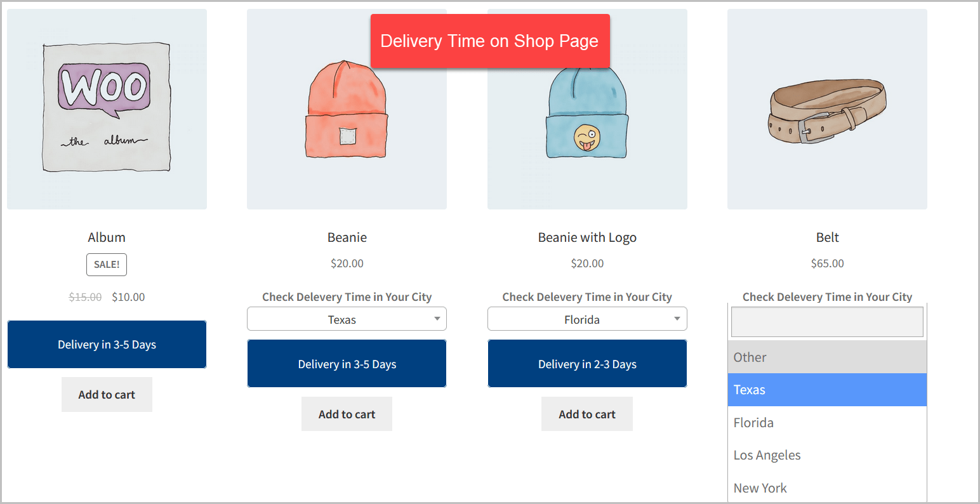Screen dimensions: 980x504
Task: Click the Belt product image
Action: click(x=827, y=108)
